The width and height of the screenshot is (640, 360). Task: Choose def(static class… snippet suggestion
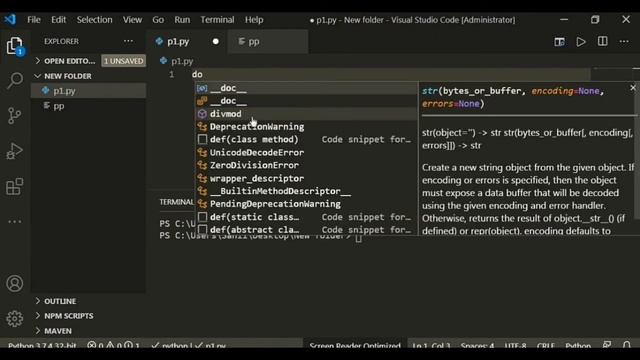(306, 217)
